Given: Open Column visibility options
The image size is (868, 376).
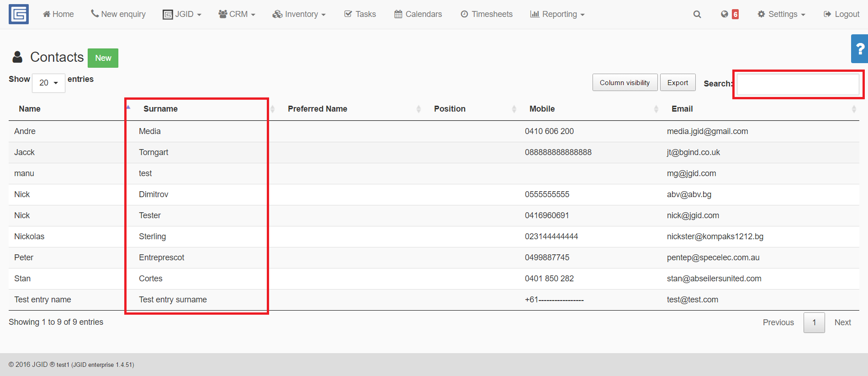Looking at the screenshot, I should coord(625,82).
